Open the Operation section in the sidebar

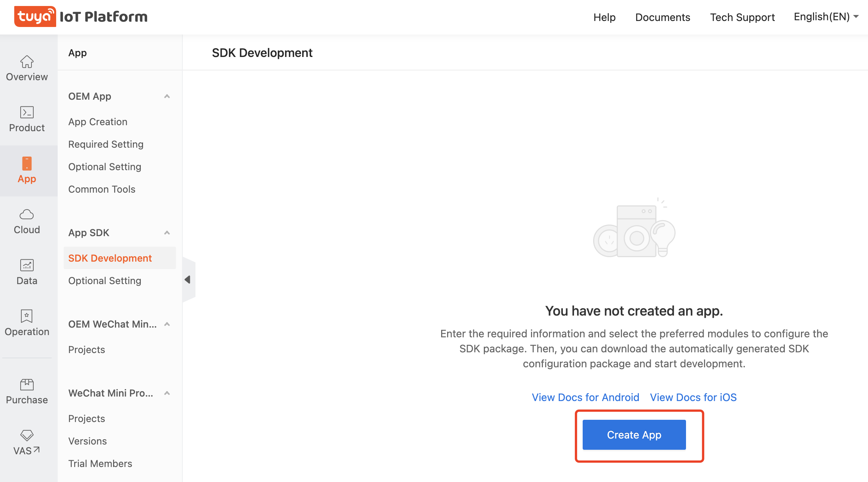(x=27, y=323)
